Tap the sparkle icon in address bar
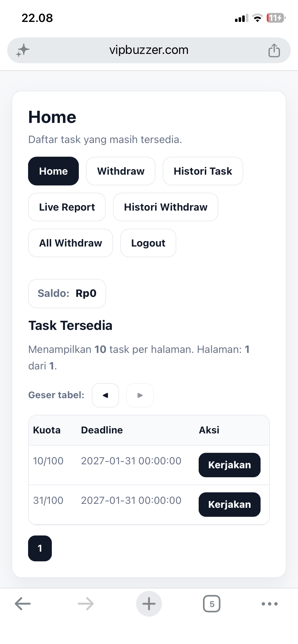The height and width of the screenshot is (644, 298). tap(23, 50)
